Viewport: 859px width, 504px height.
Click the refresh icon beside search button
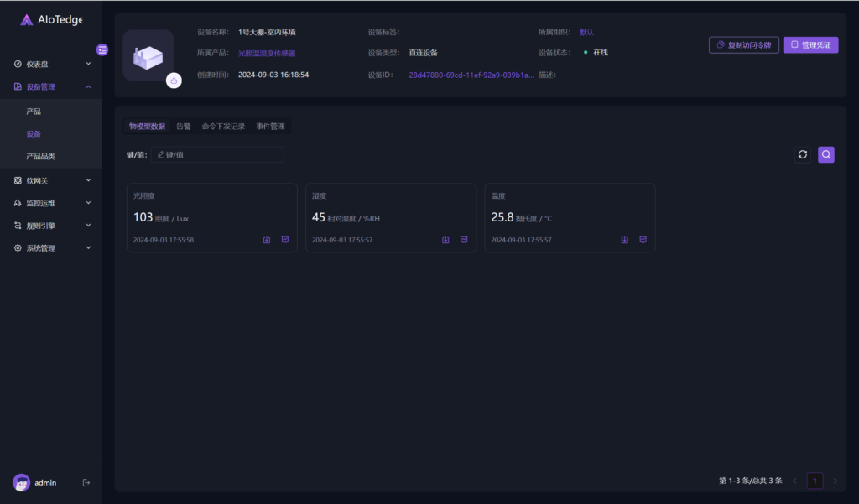(x=802, y=154)
